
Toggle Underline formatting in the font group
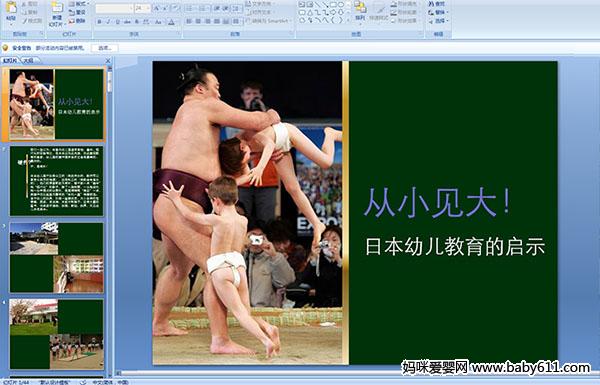[117, 22]
